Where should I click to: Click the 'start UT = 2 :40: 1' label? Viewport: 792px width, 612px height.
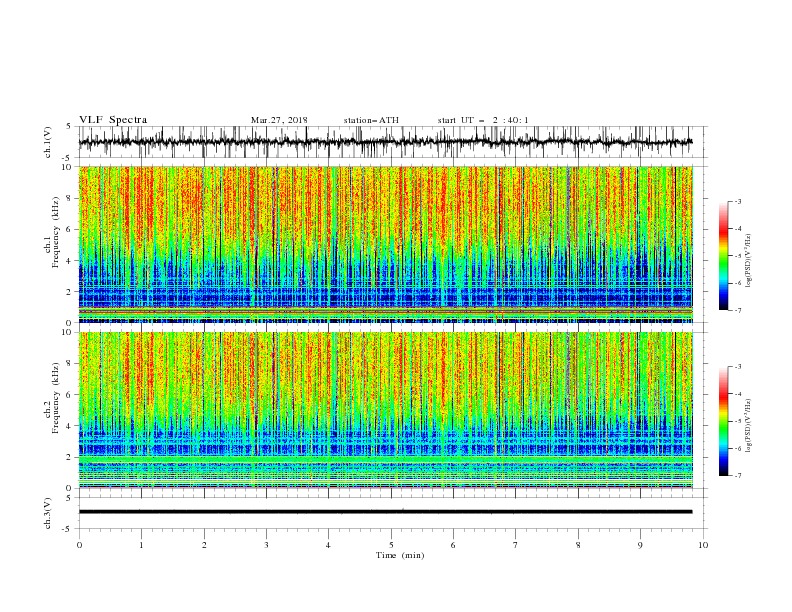tap(483, 120)
